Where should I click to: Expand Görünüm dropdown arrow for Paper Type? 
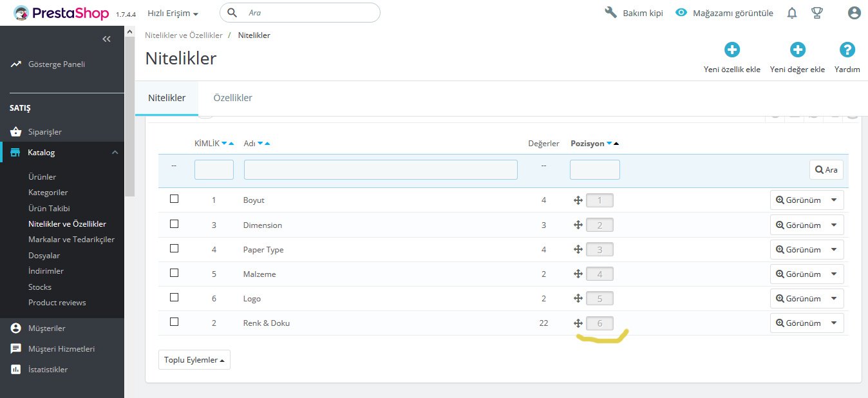point(835,249)
